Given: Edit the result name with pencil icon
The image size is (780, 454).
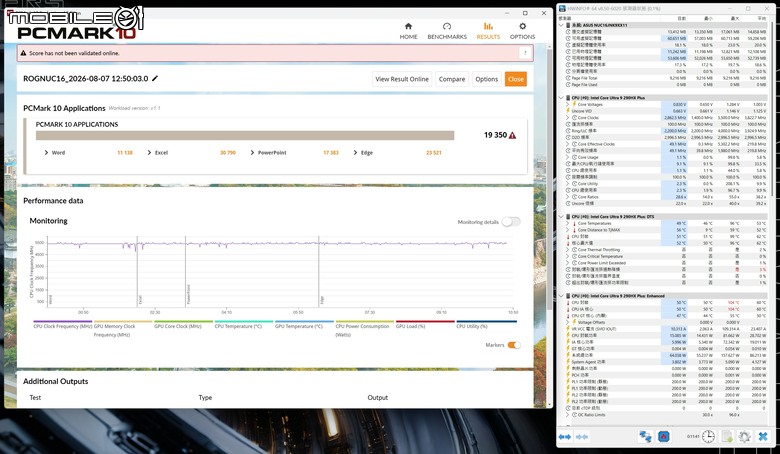Looking at the screenshot, I should [155, 79].
